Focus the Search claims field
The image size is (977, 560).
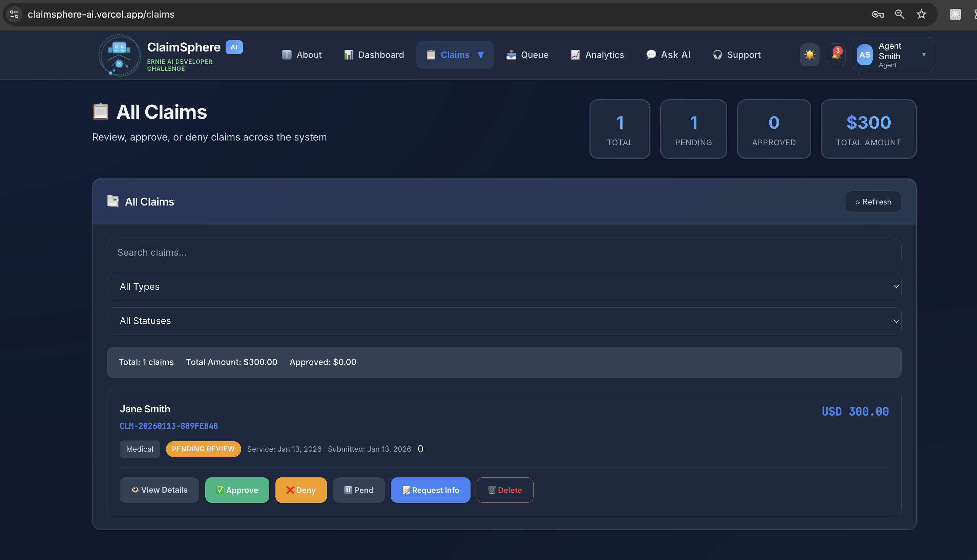coord(504,252)
